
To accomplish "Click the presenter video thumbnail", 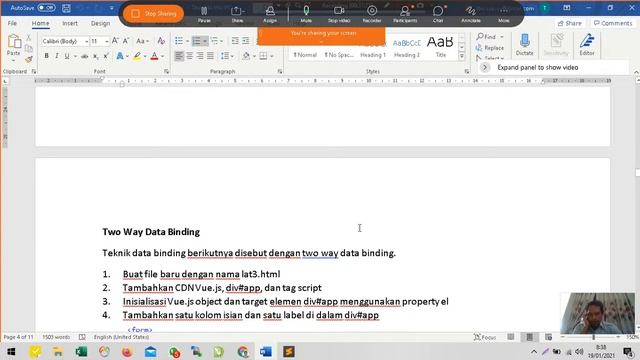I will pyautogui.click(x=598, y=313).
